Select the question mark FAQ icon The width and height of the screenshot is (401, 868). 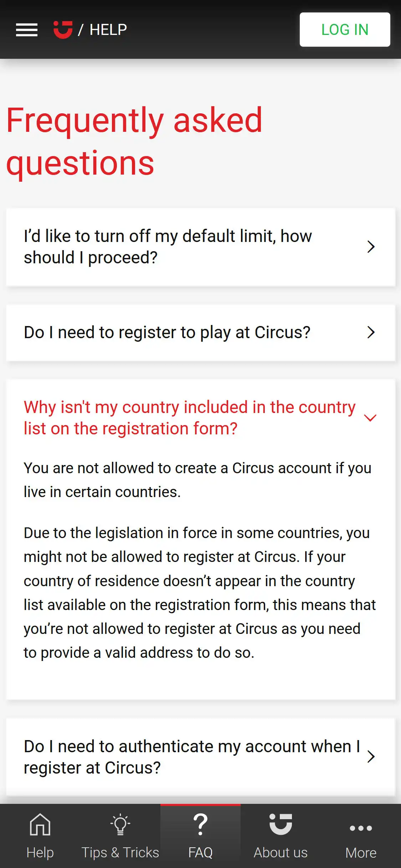coord(200,825)
